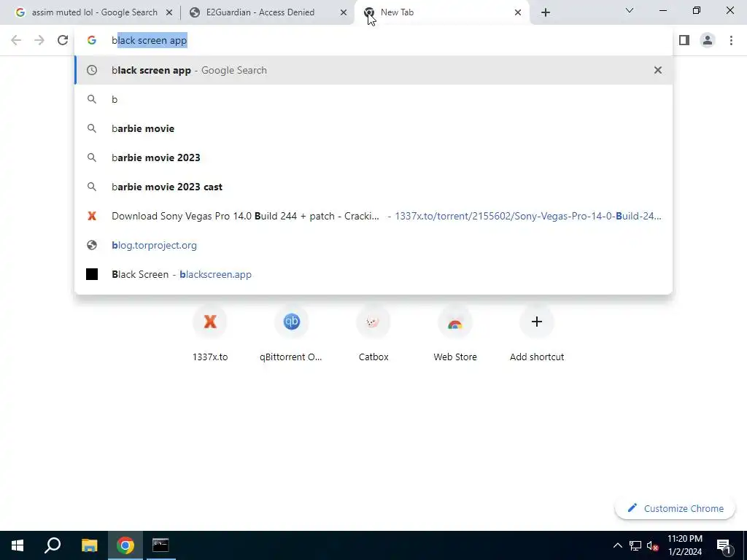Click the muted volume tray icon
The width and height of the screenshot is (747, 560).
pos(652,545)
